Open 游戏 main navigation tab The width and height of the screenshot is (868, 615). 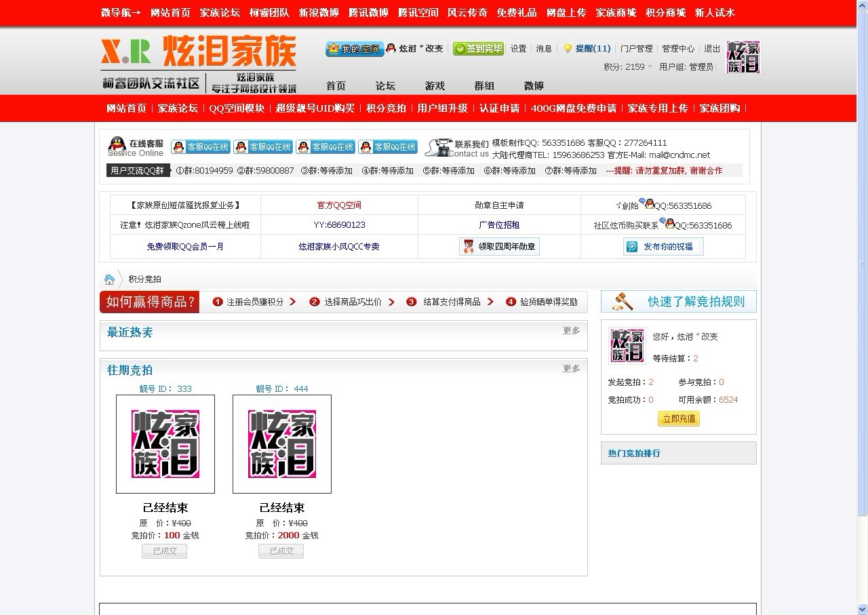click(x=435, y=86)
